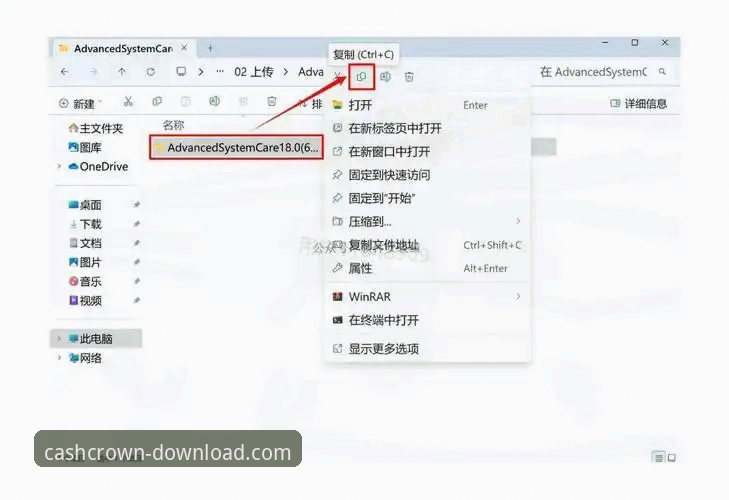Viewport: 729px width, 500px height.
Task: Click the Delete trash icon in the context menu
Action: point(409,77)
